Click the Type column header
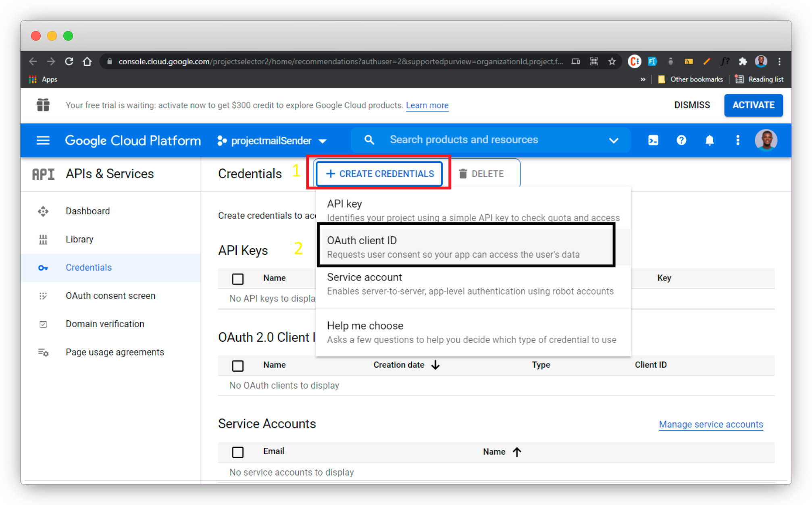812x505 pixels. pyautogui.click(x=541, y=365)
